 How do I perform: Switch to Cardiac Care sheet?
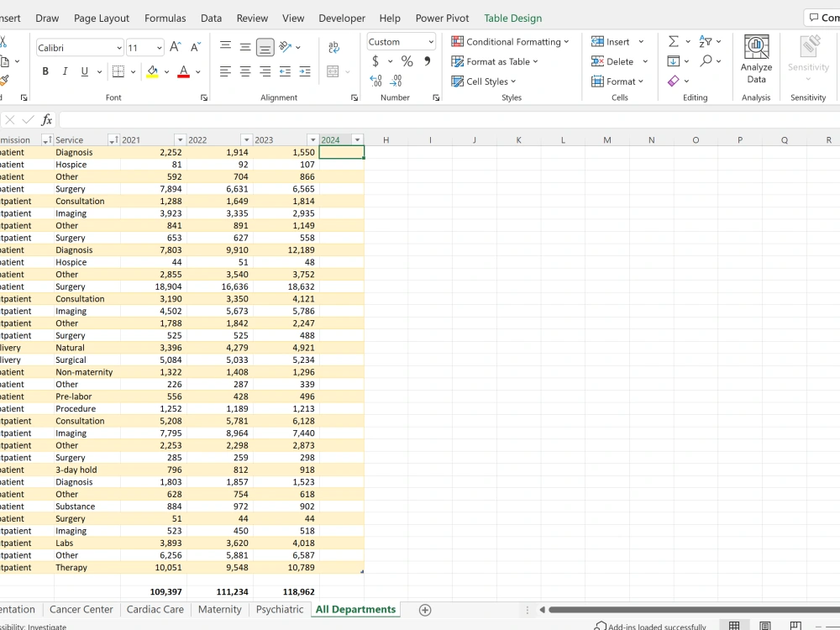(155, 610)
